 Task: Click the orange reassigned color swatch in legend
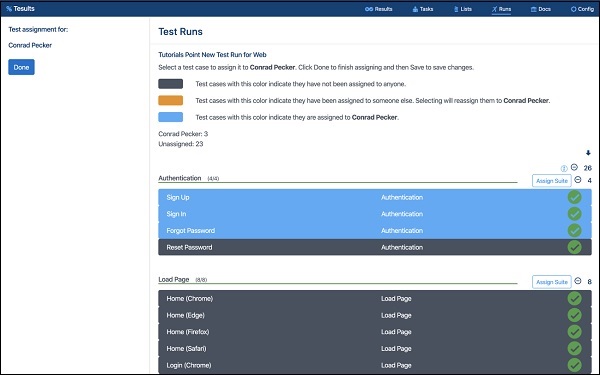(171, 100)
